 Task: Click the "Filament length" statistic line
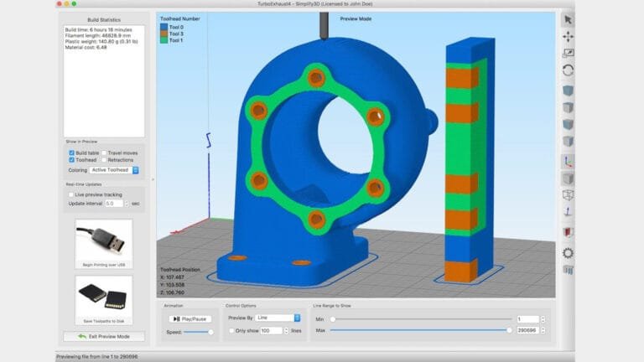point(98,36)
